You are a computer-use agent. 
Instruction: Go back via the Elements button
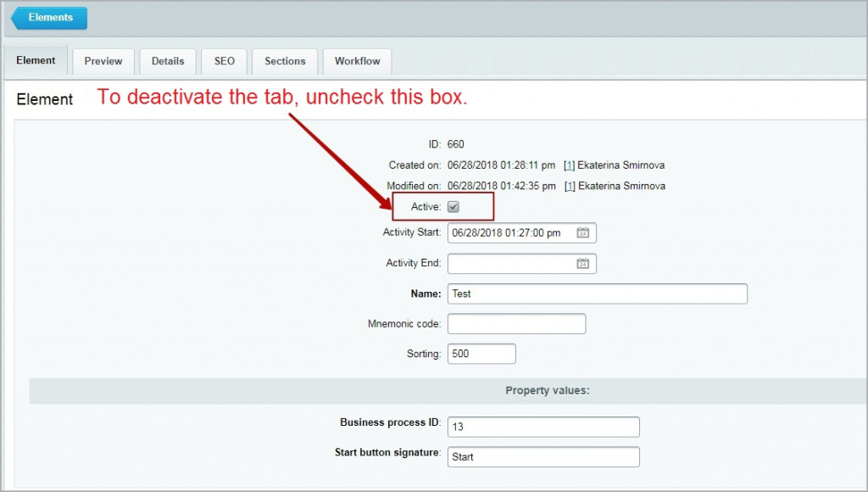click(x=49, y=18)
